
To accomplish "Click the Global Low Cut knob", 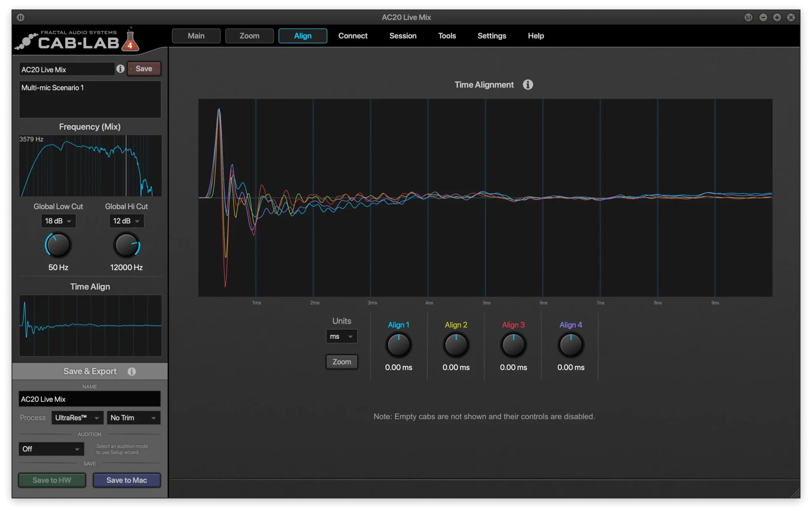I will 58,245.
